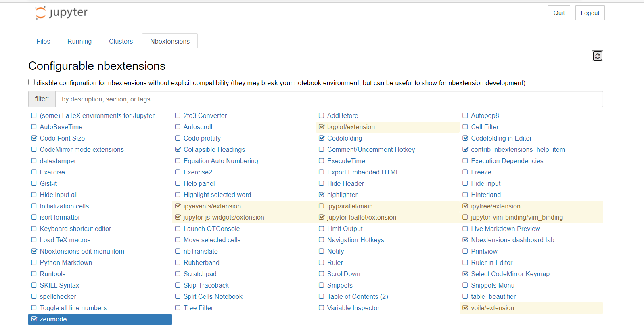Check the disable configuration compatibility checkbox
Image resolution: width=644 pixels, height=336 pixels.
[x=31, y=82]
